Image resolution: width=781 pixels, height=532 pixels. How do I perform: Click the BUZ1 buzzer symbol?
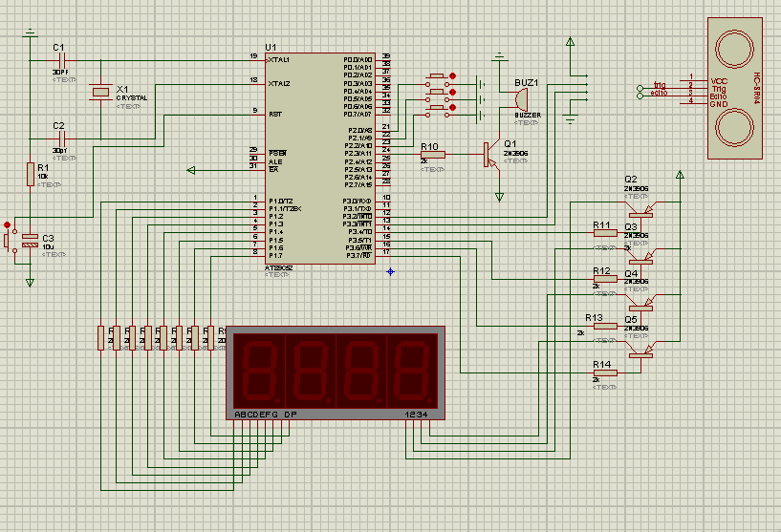pyautogui.click(x=522, y=99)
